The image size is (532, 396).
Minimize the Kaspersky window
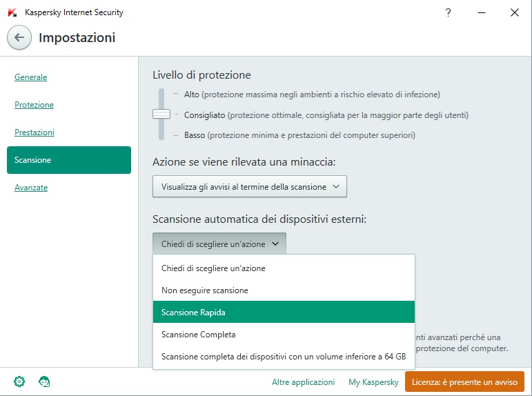tap(481, 12)
